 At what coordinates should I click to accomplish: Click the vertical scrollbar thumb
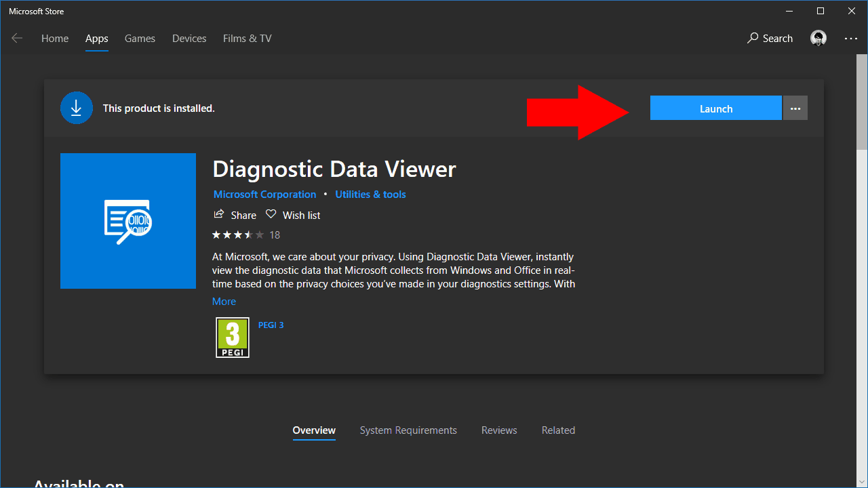(x=862, y=103)
